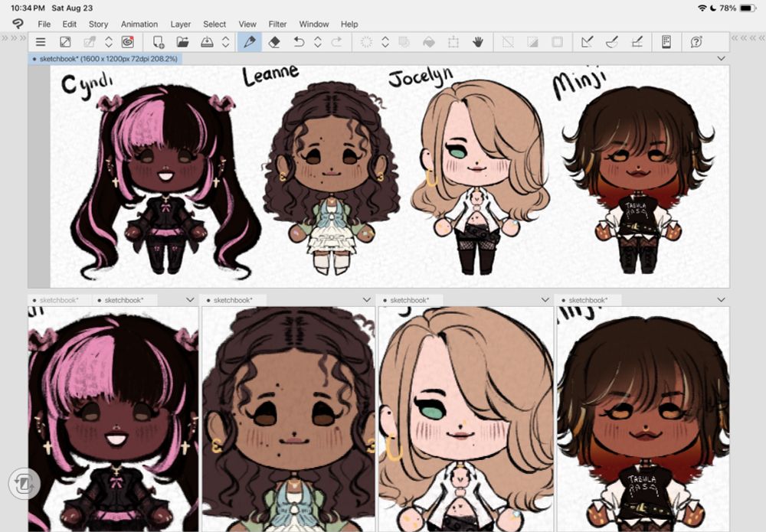This screenshot has width=766, height=532.
Task: Click the Minji close-up canvas view
Action: 643,419
